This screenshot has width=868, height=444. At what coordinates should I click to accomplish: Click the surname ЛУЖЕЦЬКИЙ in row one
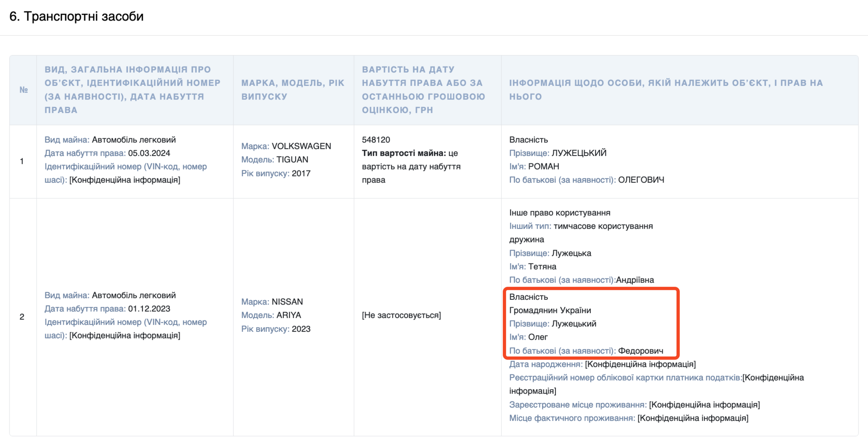579,153
